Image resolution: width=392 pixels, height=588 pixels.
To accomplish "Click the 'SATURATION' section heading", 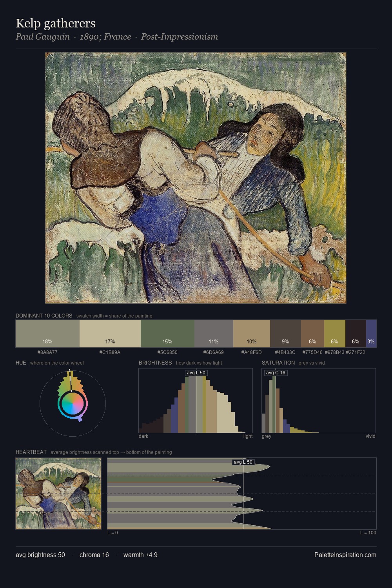I will pos(278,363).
